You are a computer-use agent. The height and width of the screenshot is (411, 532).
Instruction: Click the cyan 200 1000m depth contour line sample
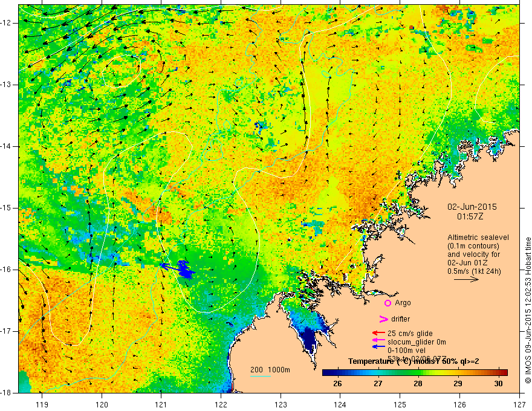[261, 376]
